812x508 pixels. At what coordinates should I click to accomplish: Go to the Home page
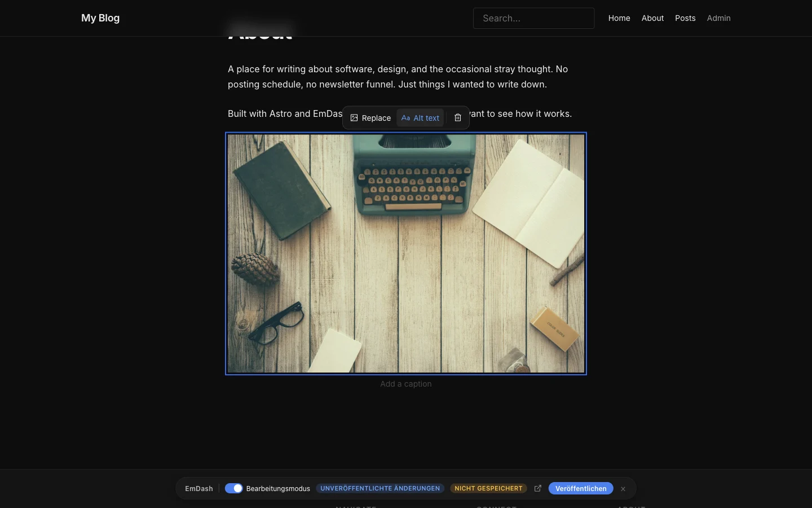click(x=619, y=18)
